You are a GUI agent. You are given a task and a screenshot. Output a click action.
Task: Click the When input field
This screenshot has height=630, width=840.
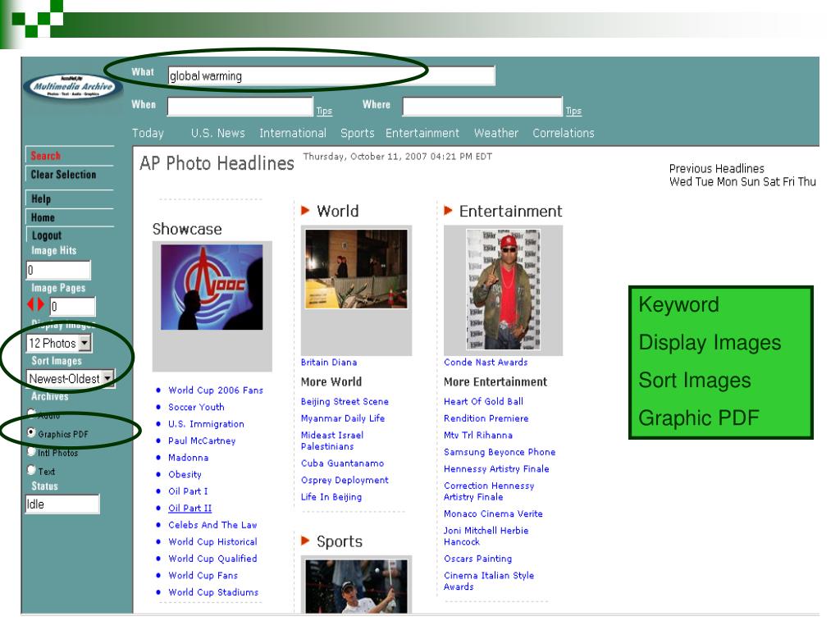(240, 107)
